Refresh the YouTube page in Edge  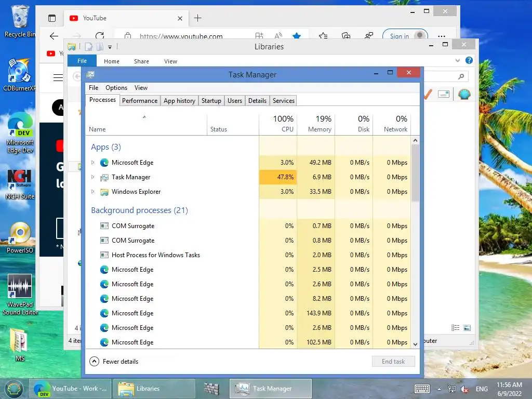tap(100, 36)
